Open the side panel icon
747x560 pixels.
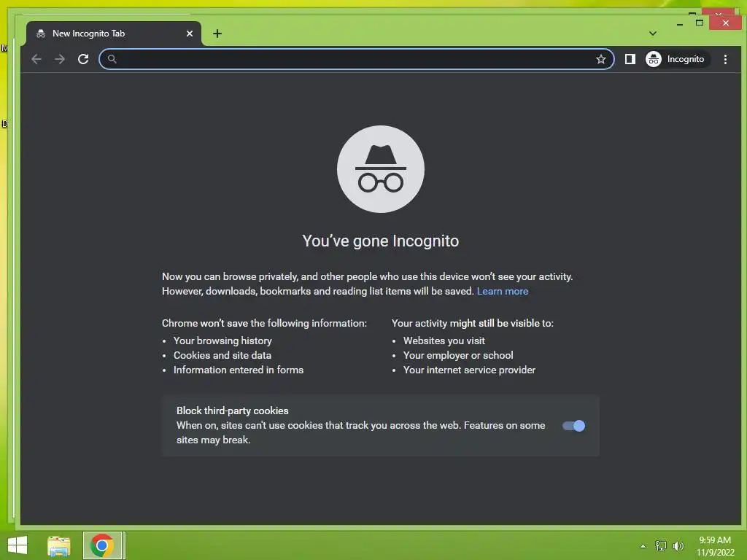click(x=630, y=59)
